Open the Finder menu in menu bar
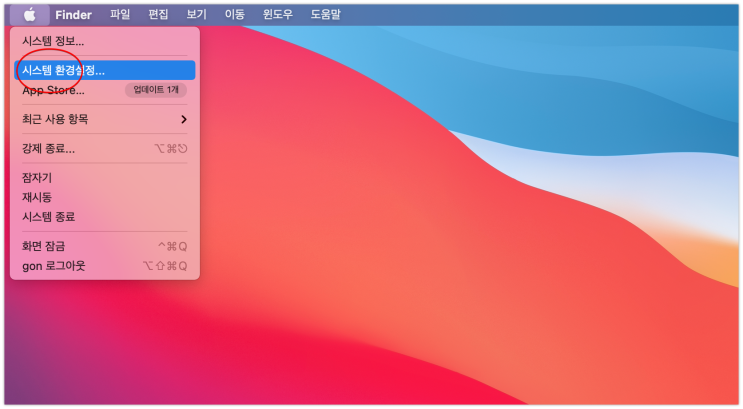 (73, 15)
